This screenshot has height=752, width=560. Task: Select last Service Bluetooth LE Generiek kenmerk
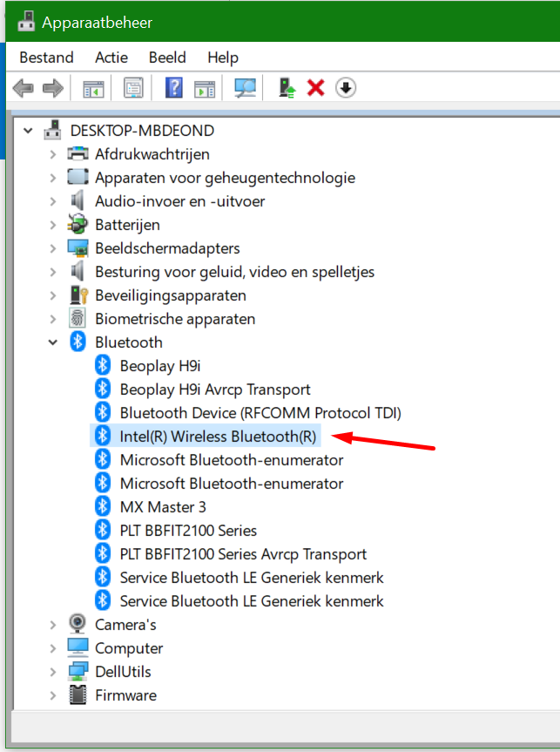(252, 600)
